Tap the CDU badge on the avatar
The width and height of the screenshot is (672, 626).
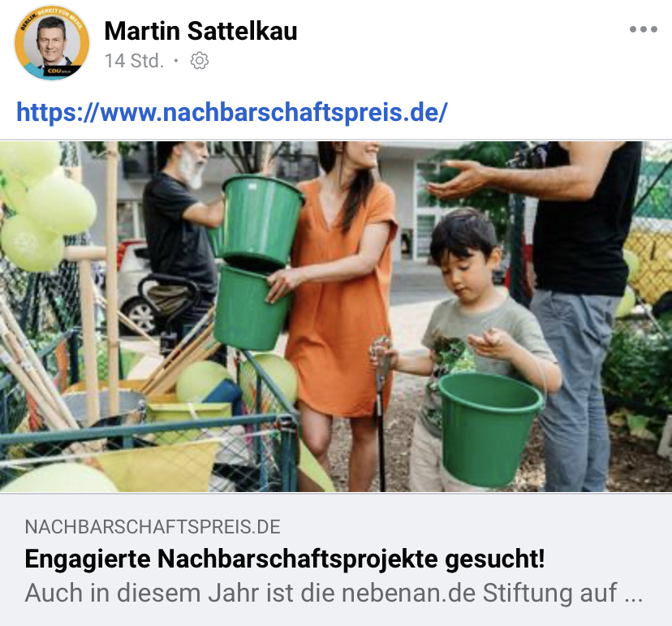pyautogui.click(x=59, y=71)
